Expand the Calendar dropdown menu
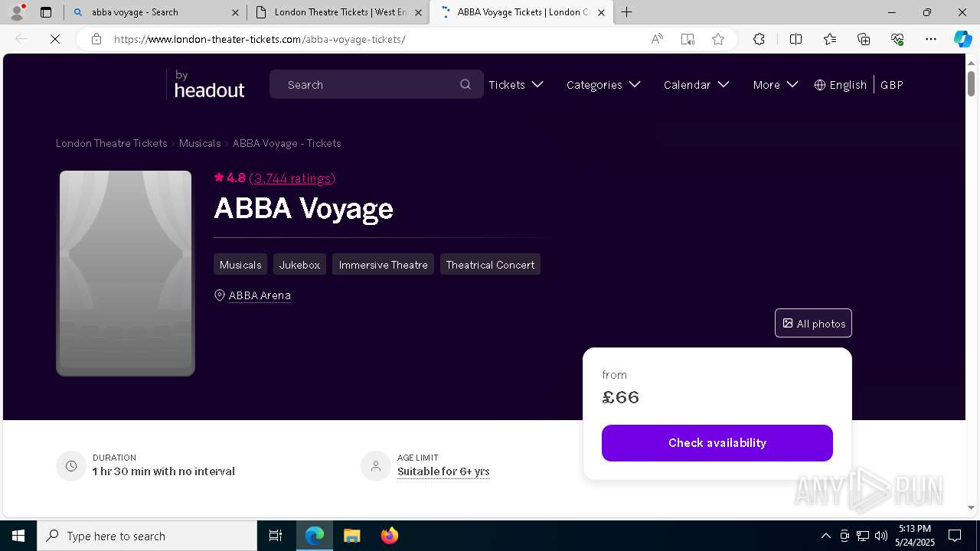 (x=697, y=85)
